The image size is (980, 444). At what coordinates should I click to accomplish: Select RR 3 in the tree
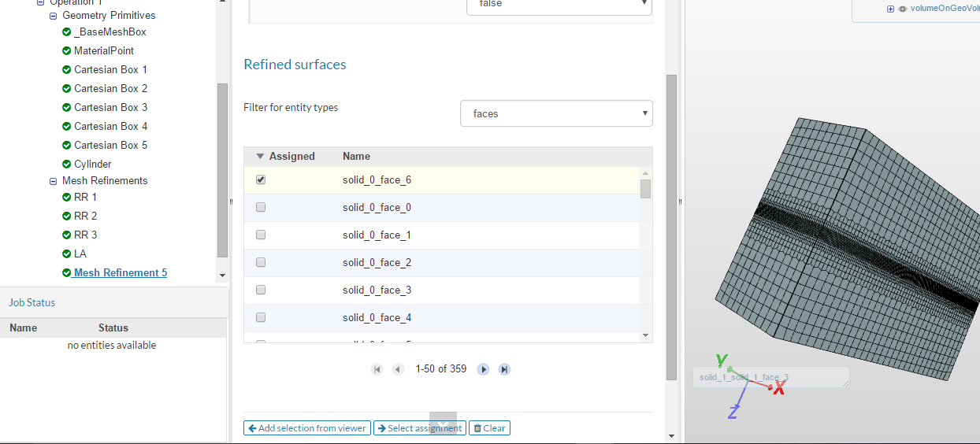(x=86, y=235)
